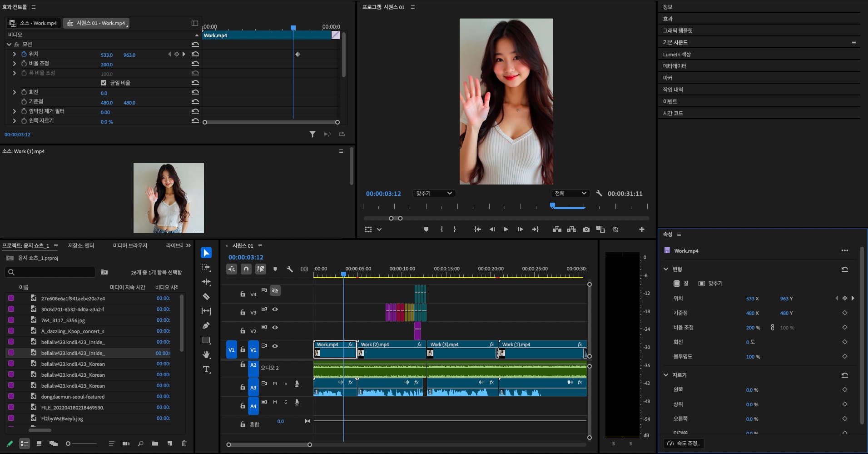Screen dimensions: 868x454
Task: Open the 미디어 브라우저 tab
Action: point(130,245)
